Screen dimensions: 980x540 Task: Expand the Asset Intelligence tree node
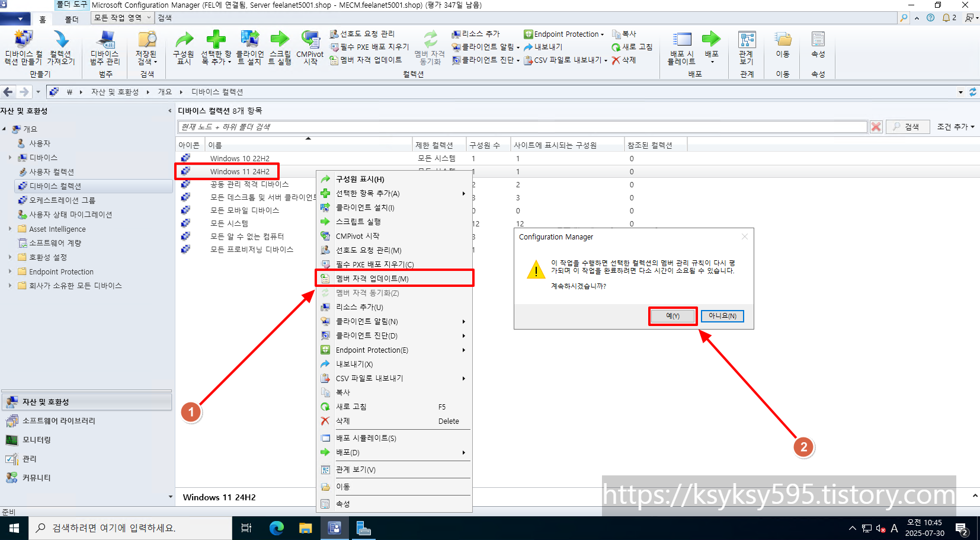[x=10, y=229]
